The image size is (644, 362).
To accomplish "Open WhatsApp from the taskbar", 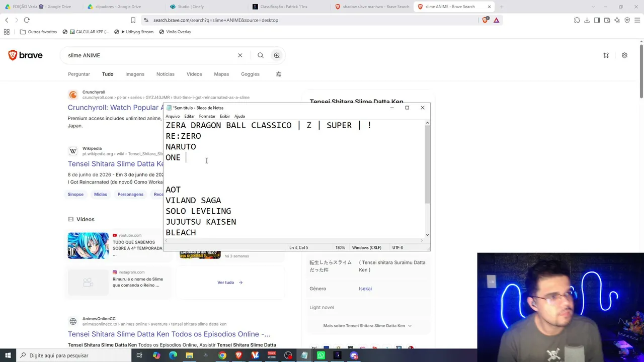I will (321, 355).
